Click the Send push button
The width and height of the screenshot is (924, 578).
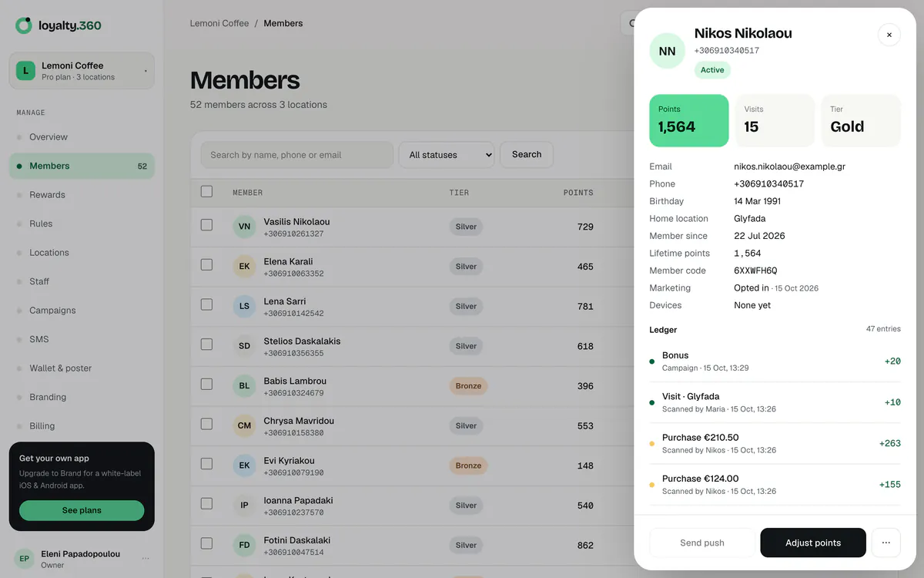tap(702, 543)
